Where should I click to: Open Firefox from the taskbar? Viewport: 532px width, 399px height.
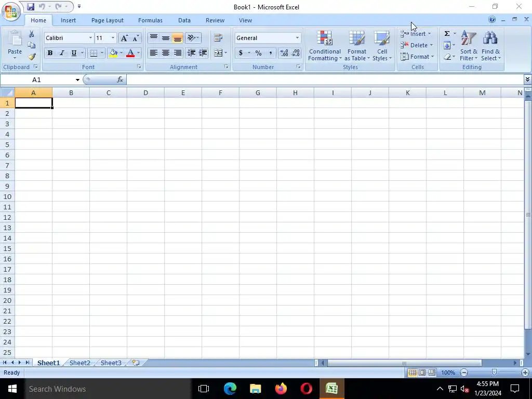(281, 389)
